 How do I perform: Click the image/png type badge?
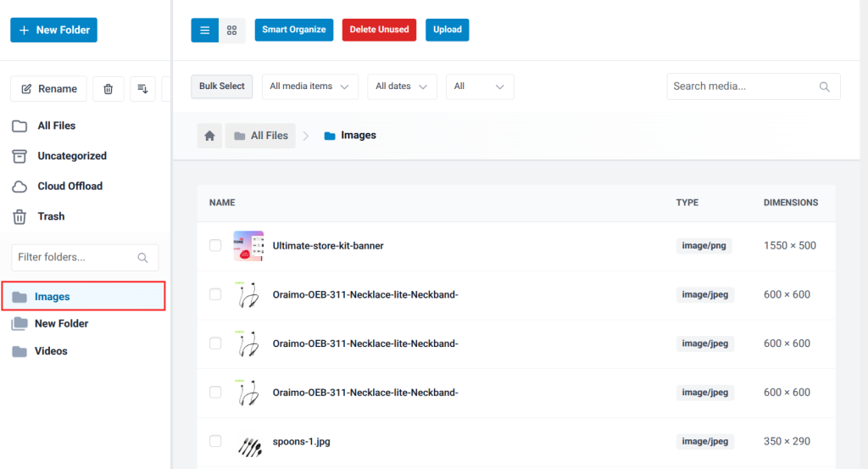point(704,246)
